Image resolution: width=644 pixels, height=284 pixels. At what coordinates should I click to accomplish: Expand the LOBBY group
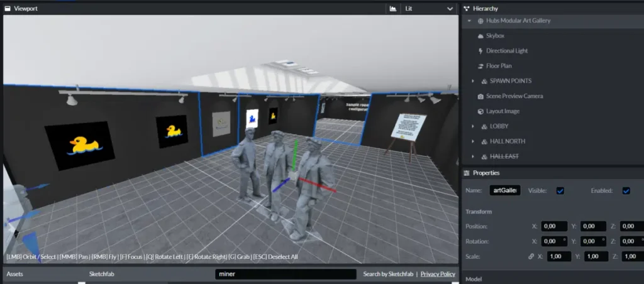pos(473,126)
